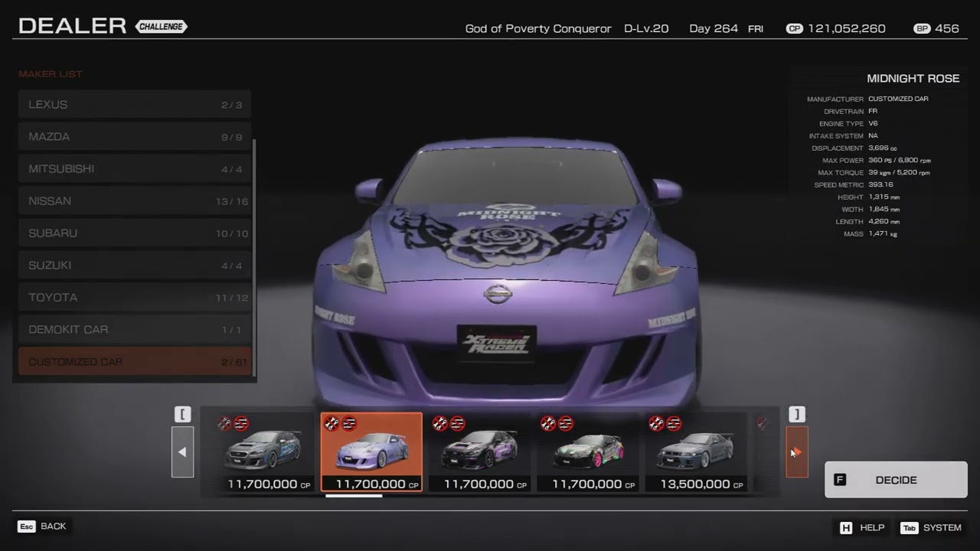Open the SYSTEM menu via the Tab button
The image size is (980, 551).
point(931,527)
